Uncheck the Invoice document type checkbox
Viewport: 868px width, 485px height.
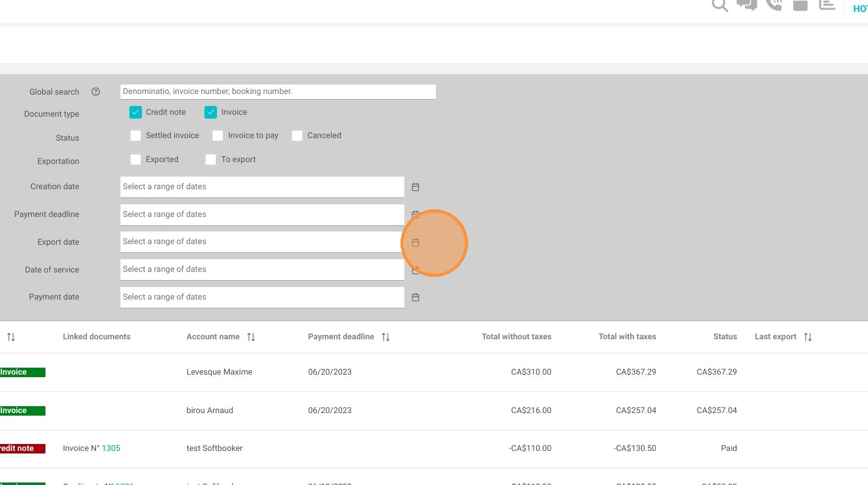211,112
